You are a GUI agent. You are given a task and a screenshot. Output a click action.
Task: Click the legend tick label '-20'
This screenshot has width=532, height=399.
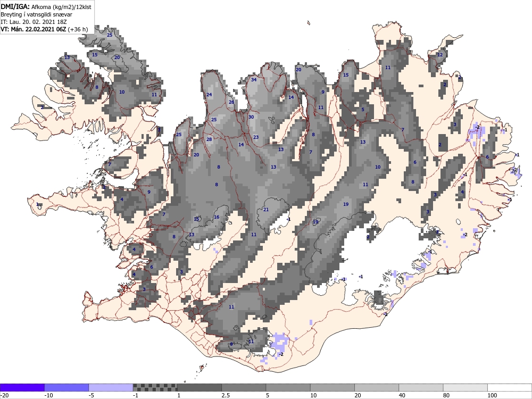[4, 395]
